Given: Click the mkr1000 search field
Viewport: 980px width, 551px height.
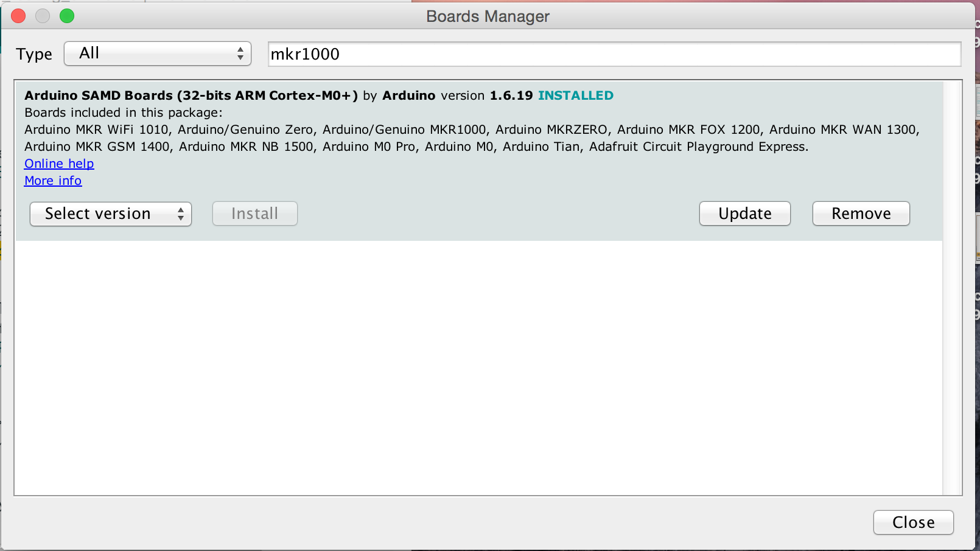Looking at the screenshot, I should pos(614,54).
